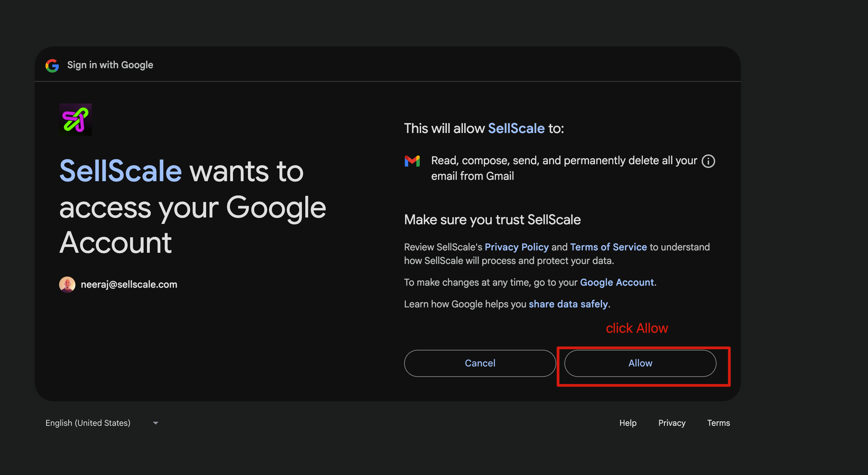Click the neeraj profile avatar

67,284
